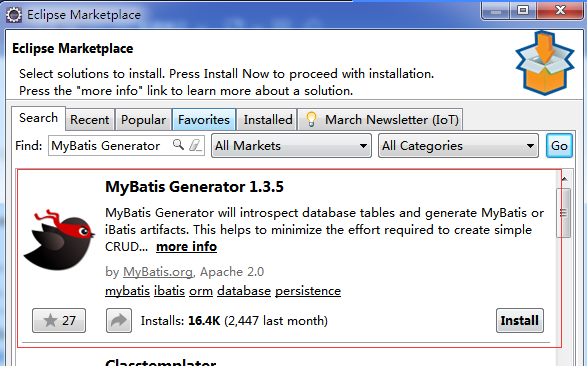Viewport: 587px width, 366px height.
Task: Click the results list scrollbar thumb
Action: tap(563, 213)
